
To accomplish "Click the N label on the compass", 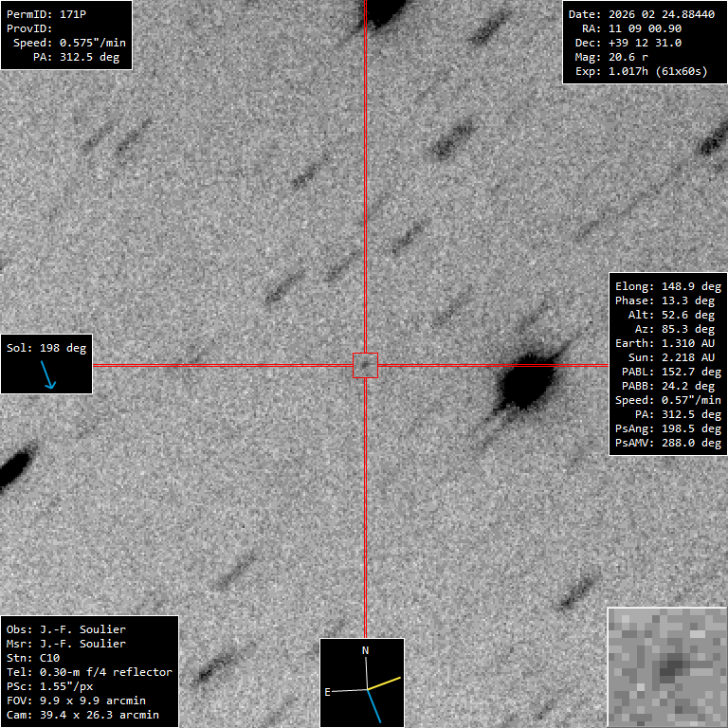I will [366, 650].
